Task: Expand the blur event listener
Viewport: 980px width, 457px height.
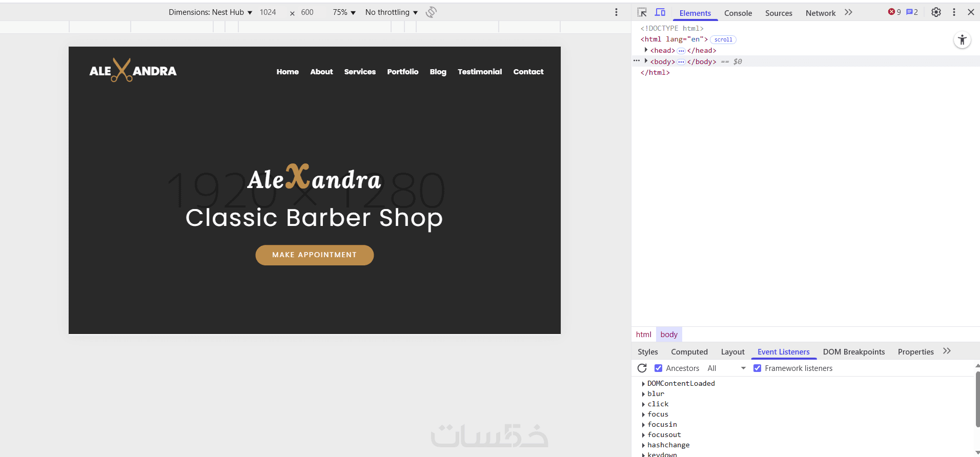Action: 643,394
